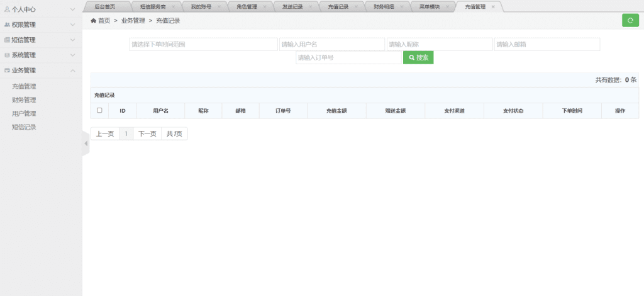This screenshot has width=644, height=296.
Task: Switch to the 充值记录 tab
Action: point(338,7)
